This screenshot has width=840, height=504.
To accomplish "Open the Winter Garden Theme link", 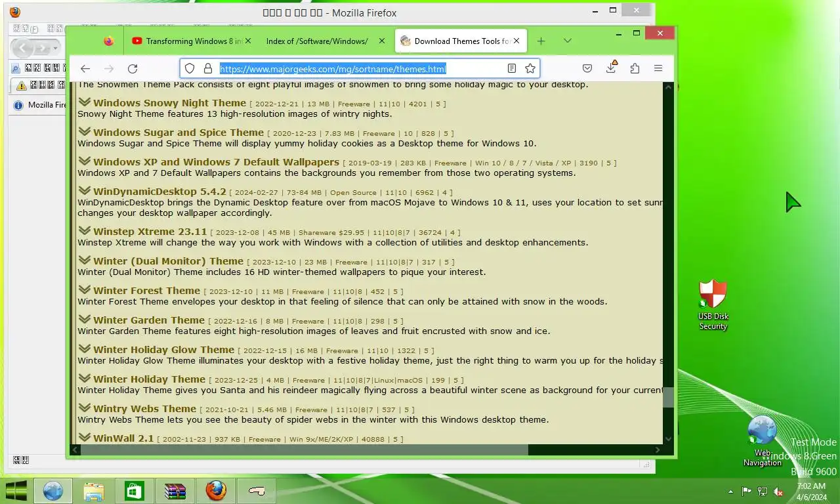I will 149,320.
